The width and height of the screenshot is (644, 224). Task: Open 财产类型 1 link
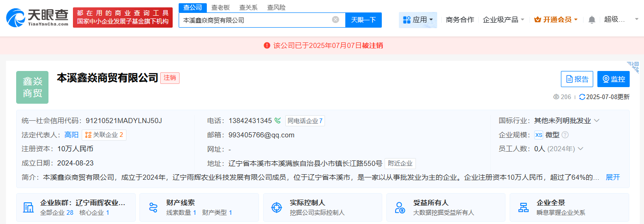(217, 212)
